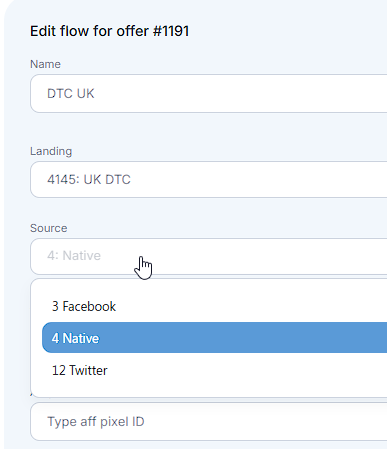
Task: Click the highlighted blue Native row
Action: (215, 338)
